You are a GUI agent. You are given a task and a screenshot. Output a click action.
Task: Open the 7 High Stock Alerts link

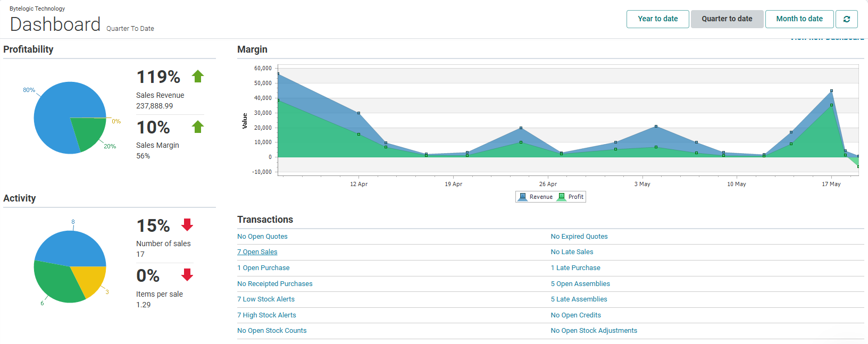point(266,315)
